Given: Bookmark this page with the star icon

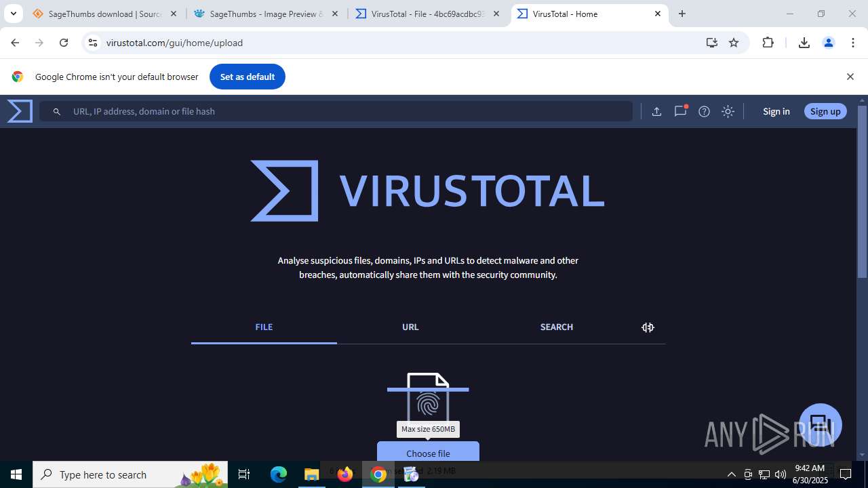Looking at the screenshot, I should coord(733,43).
